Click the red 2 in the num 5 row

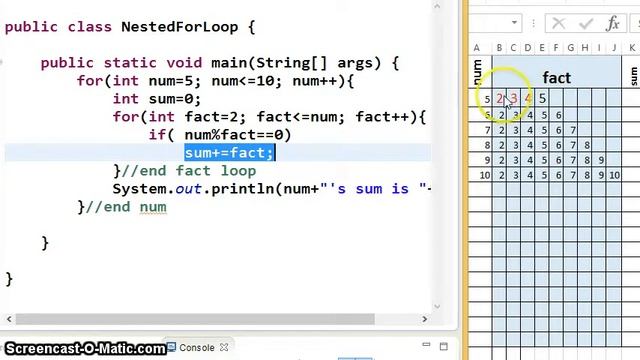click(x=500, y=98)
